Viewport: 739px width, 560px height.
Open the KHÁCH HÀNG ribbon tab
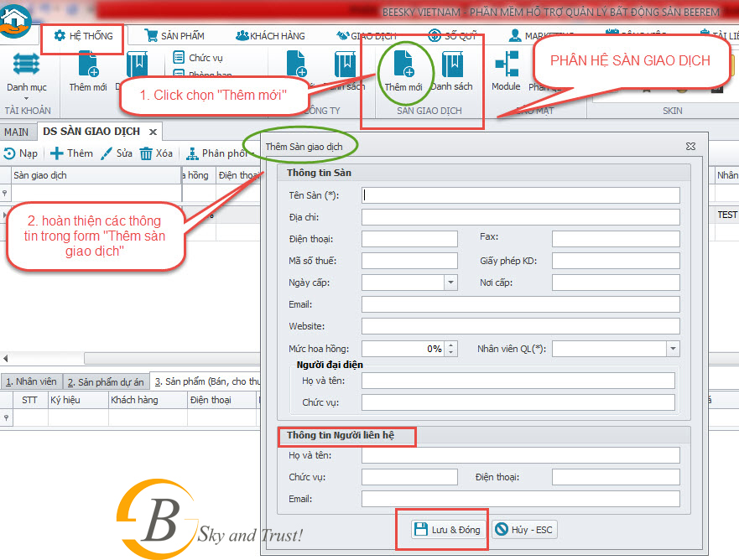pyautogui.click(x=271, y=36)
